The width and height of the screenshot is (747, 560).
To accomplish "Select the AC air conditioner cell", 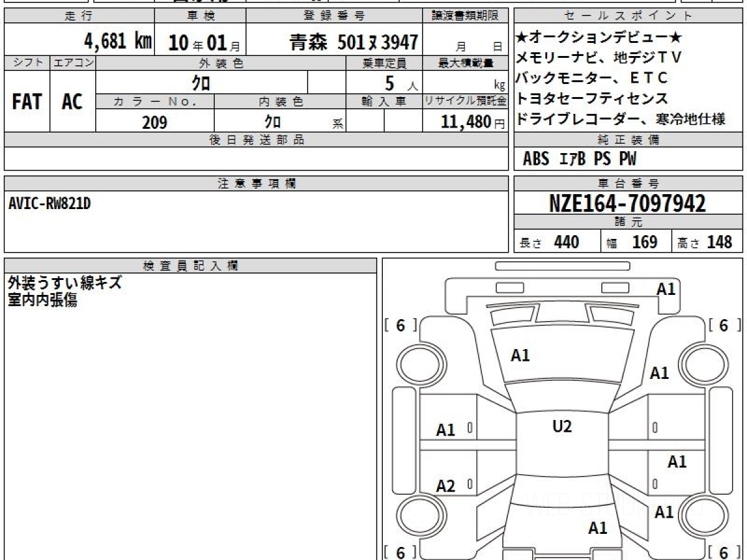I will 72,101.
